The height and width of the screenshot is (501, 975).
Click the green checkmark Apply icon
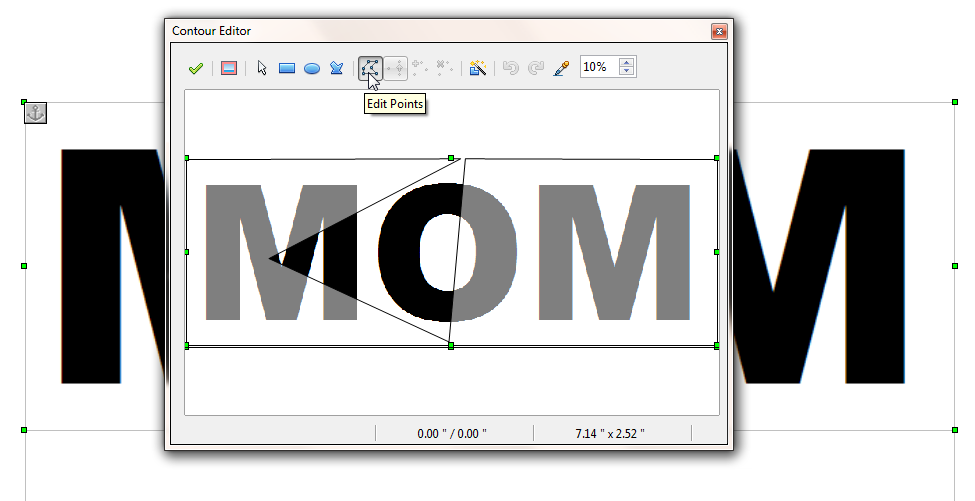click(196, 68)
